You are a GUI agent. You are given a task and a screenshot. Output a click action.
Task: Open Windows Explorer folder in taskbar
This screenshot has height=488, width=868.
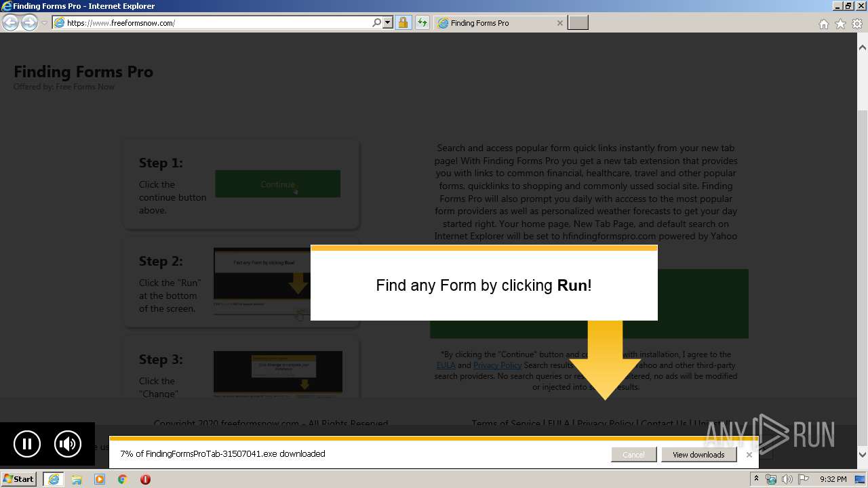tap(77, 479)
